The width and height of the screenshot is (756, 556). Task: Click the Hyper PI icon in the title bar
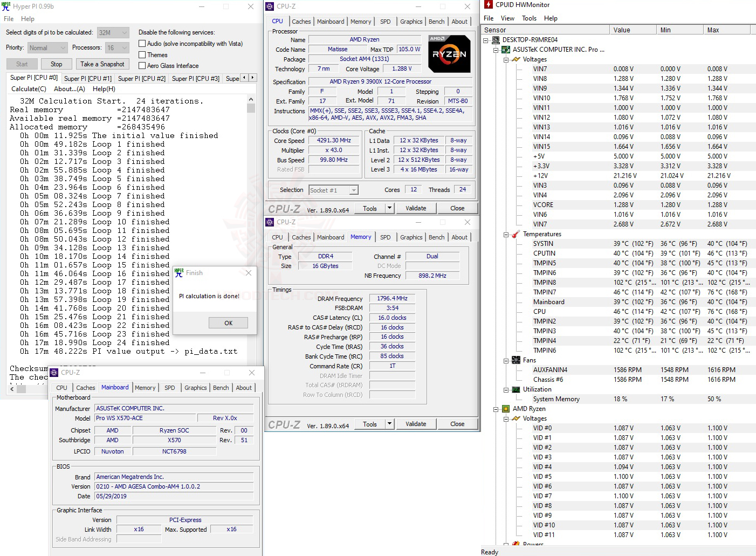coord(6,6)
